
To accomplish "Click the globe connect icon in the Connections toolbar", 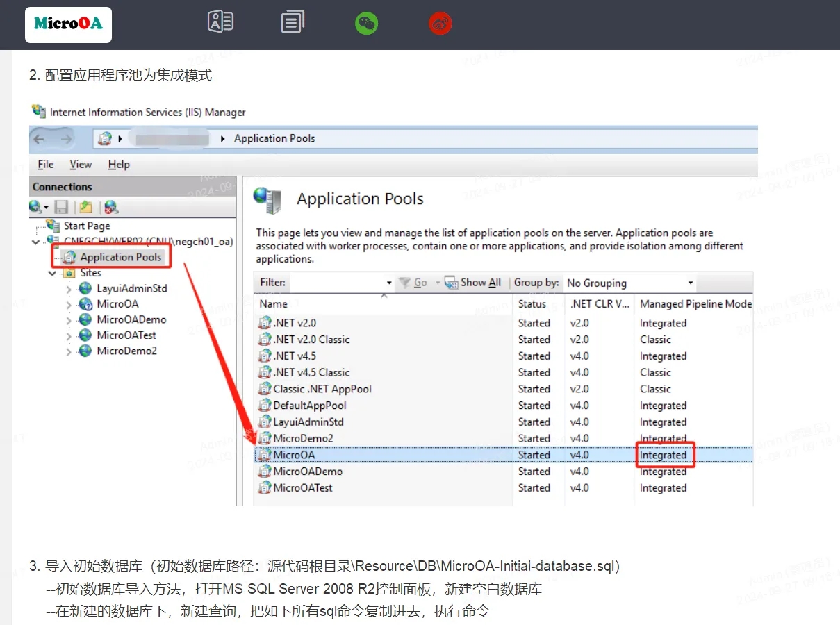I will click(36, 206).
